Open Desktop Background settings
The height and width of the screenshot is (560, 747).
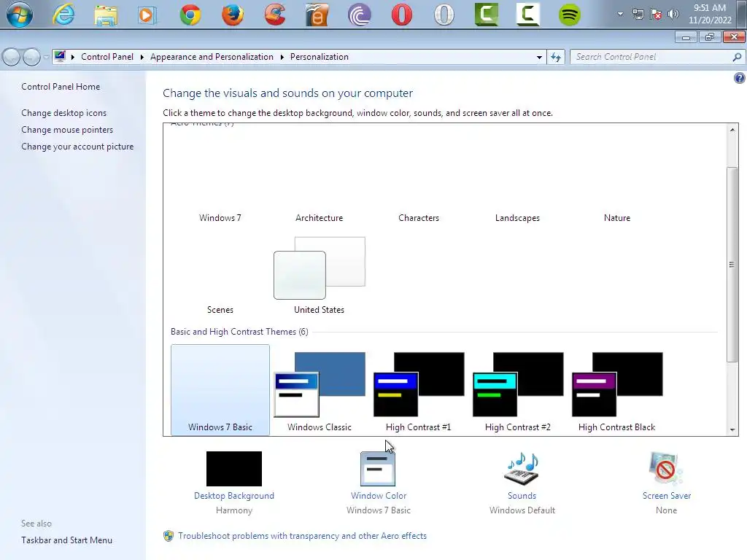234,483
